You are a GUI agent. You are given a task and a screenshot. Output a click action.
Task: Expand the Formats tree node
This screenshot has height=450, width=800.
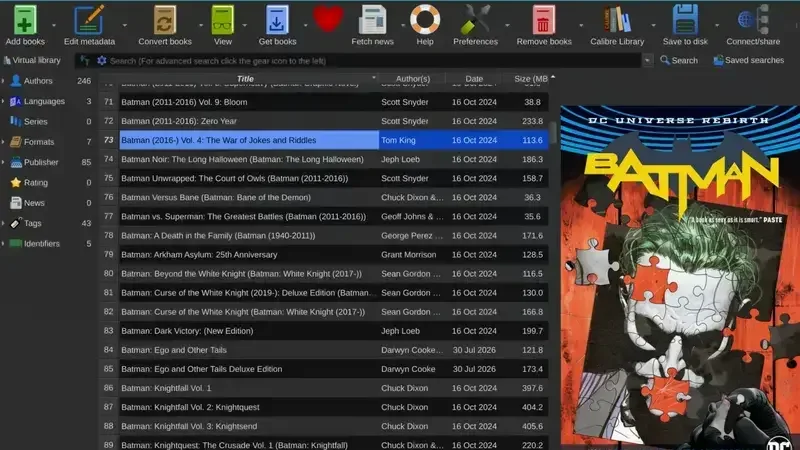pyautogui.click(x=3, y=142)
